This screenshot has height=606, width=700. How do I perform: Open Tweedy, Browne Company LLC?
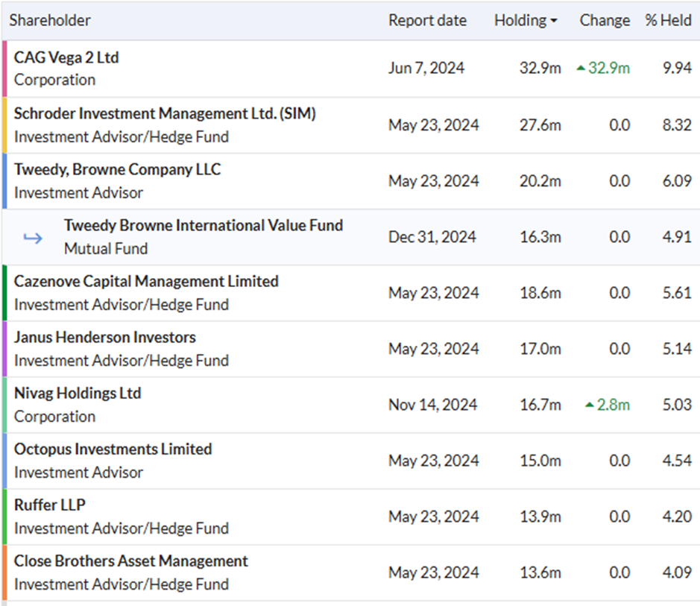117,169
